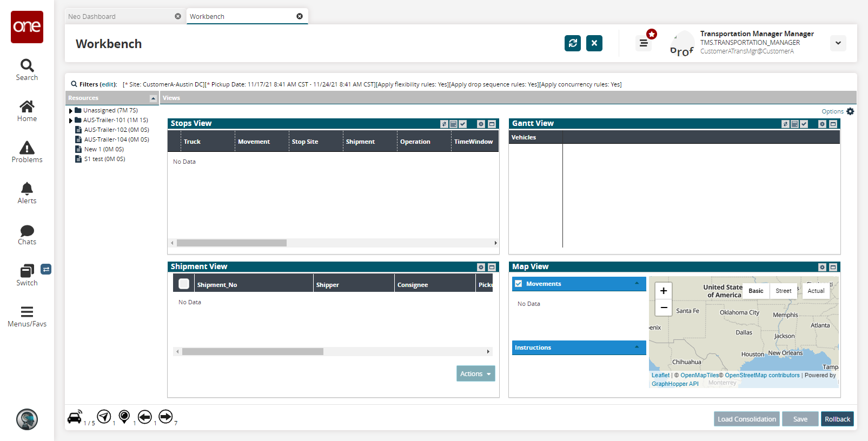
Task: Open the Menus/Favs hamburger
Action: (27, 316)
